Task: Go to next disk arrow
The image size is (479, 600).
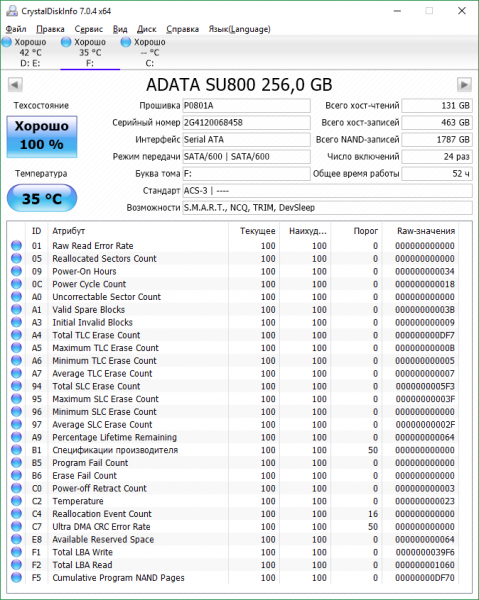Action: pos(464,85)
